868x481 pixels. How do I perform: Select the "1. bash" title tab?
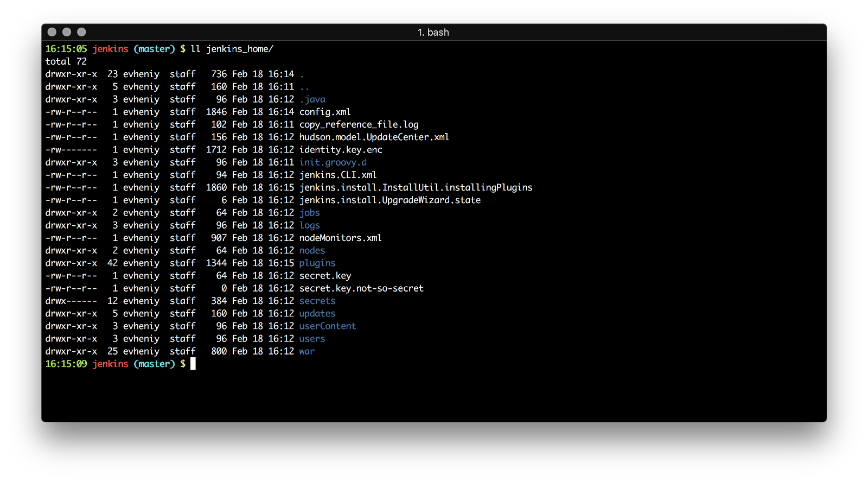coord(433,33)
